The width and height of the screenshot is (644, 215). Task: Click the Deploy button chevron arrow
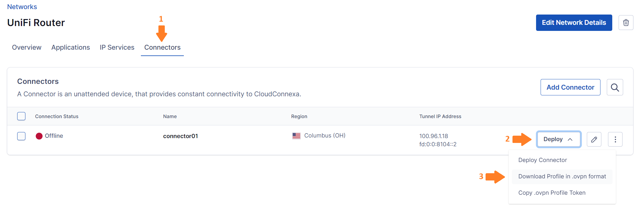[x=570, y=139]
